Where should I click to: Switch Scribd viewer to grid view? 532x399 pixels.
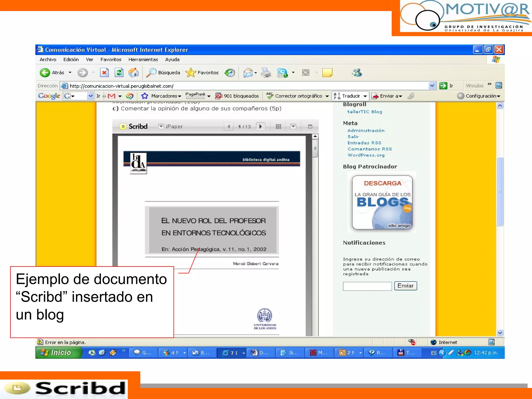[x=278, y=127]
